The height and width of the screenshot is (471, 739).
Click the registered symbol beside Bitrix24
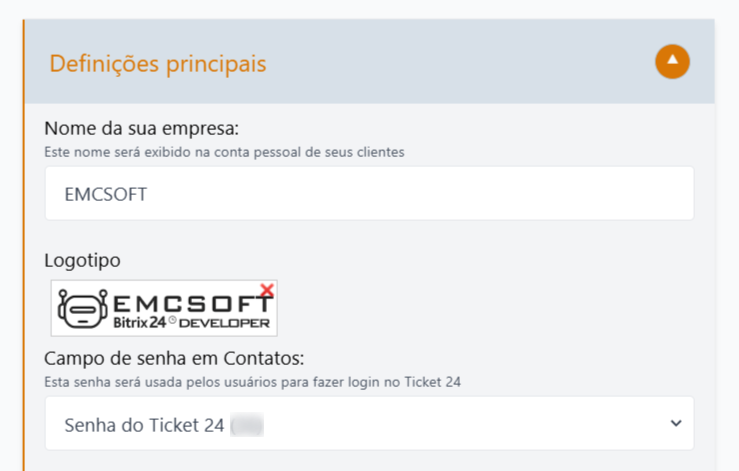[x=172, y=321]
